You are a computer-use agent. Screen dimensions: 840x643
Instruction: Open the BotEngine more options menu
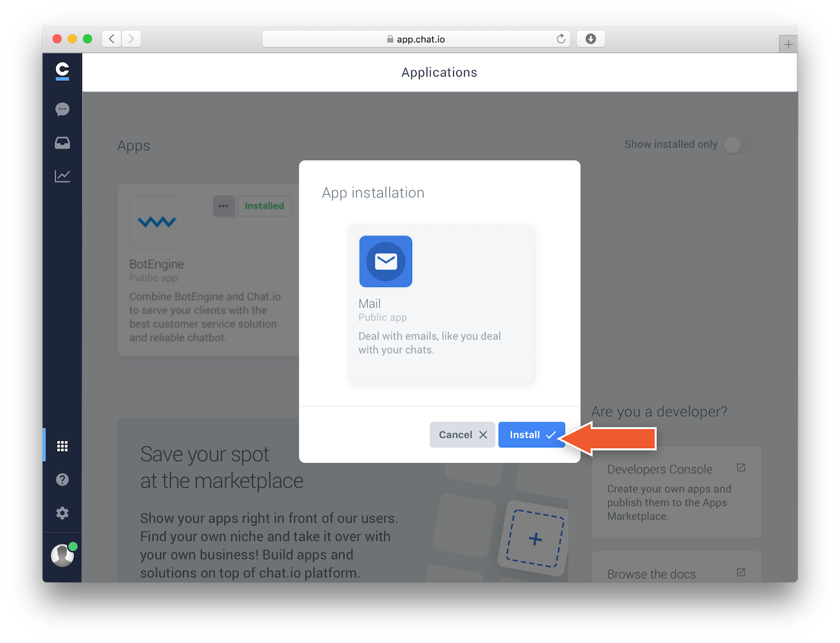224,206
